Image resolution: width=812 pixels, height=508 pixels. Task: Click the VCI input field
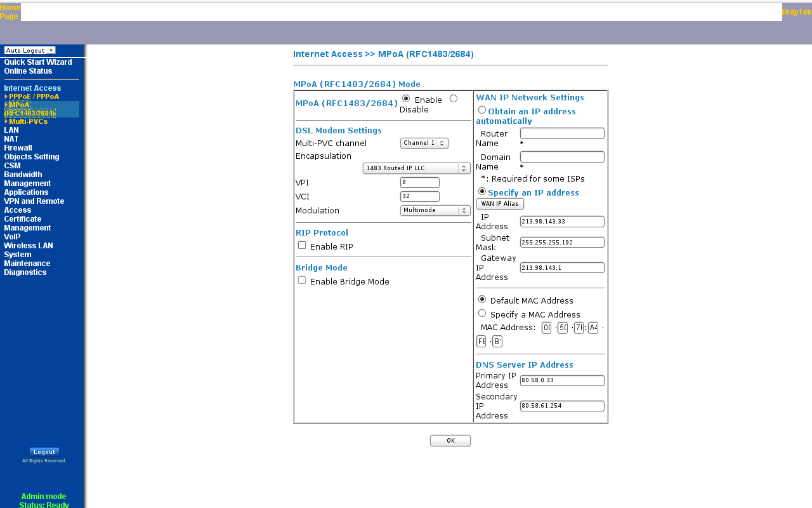[x=420, y=196]
